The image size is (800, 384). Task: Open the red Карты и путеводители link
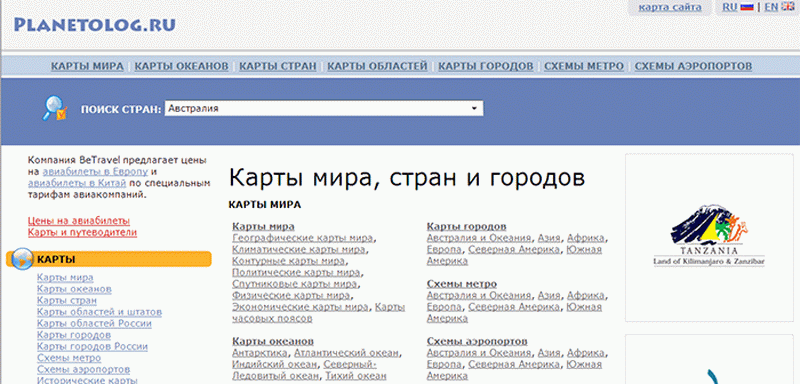click(83, 233)
